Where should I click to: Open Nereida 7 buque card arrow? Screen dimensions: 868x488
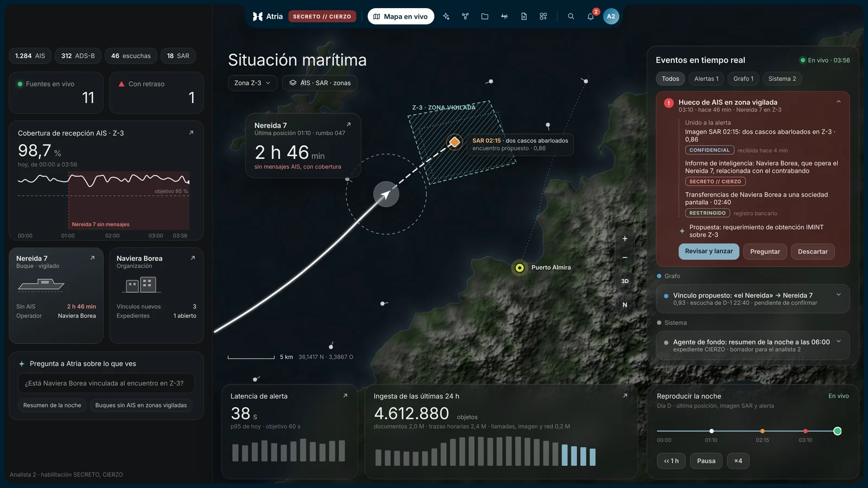92,258
